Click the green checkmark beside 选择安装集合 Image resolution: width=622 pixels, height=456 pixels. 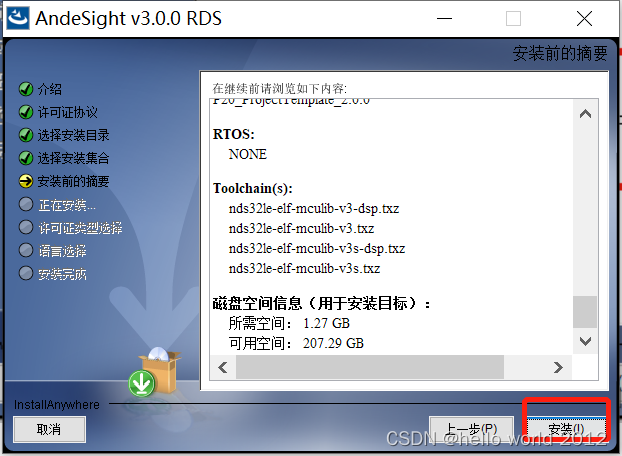point(26,158)
